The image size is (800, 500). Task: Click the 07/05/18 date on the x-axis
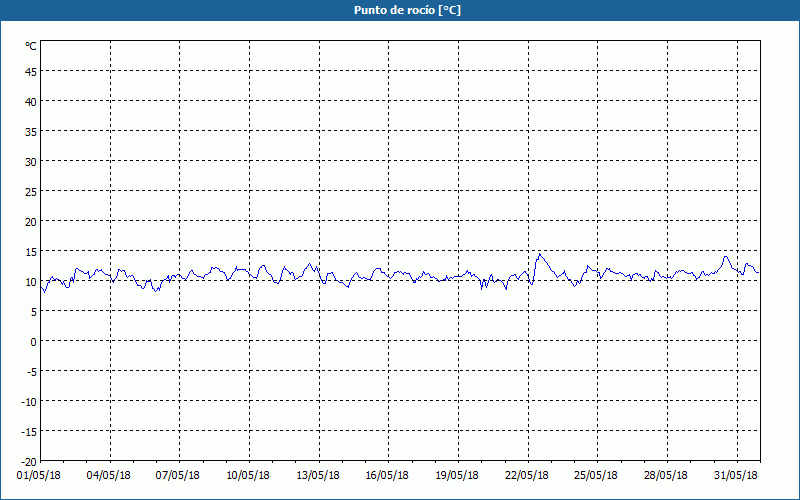tap(178, 474)
